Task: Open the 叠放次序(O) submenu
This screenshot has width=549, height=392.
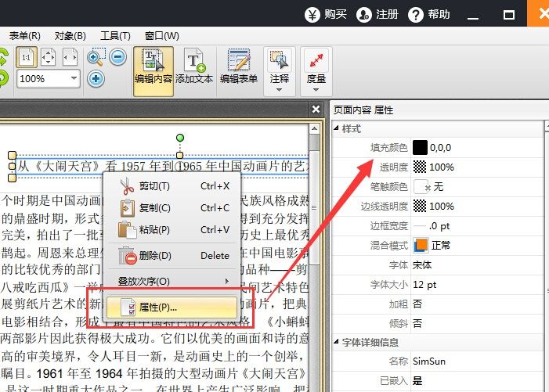Action: pyautogui.click(x=173, y=281)
